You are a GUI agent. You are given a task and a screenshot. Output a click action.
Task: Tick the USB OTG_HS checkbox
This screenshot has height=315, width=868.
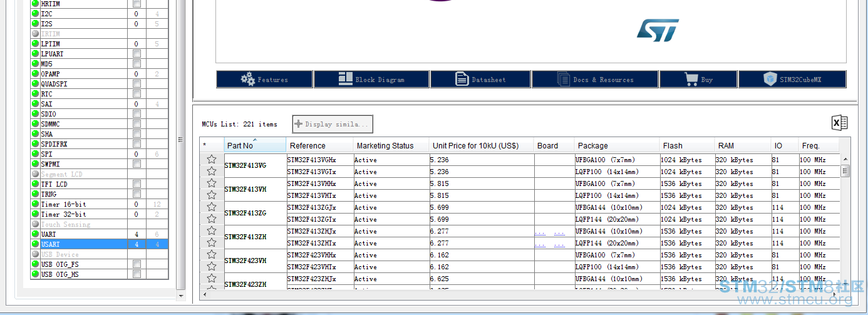coord(137,274)
